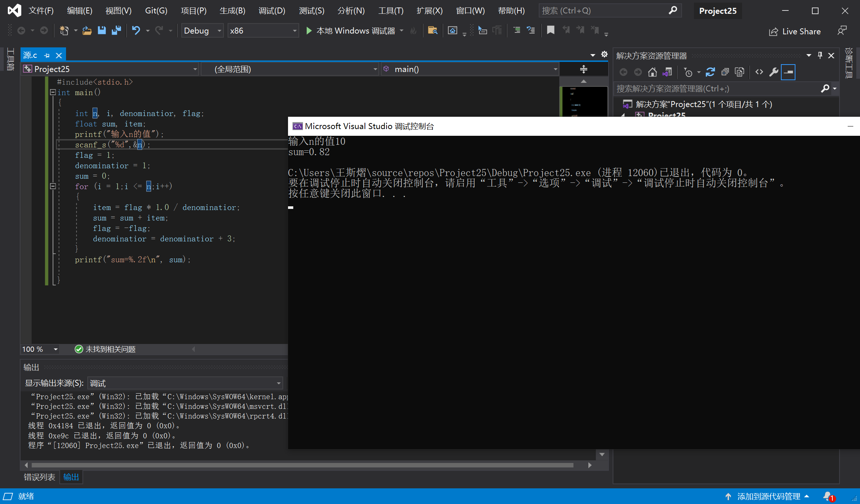Collapse the main function code block
Screen dimensions: 860x504
coord(53,93)
